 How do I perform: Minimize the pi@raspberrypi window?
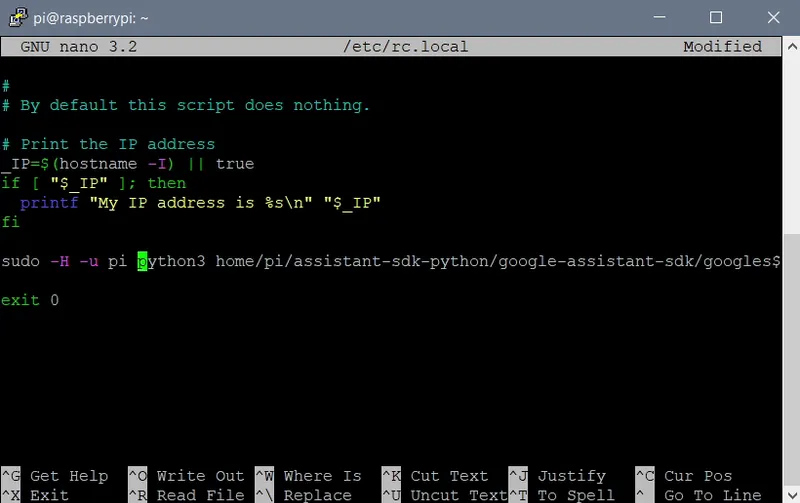[660, 17]
